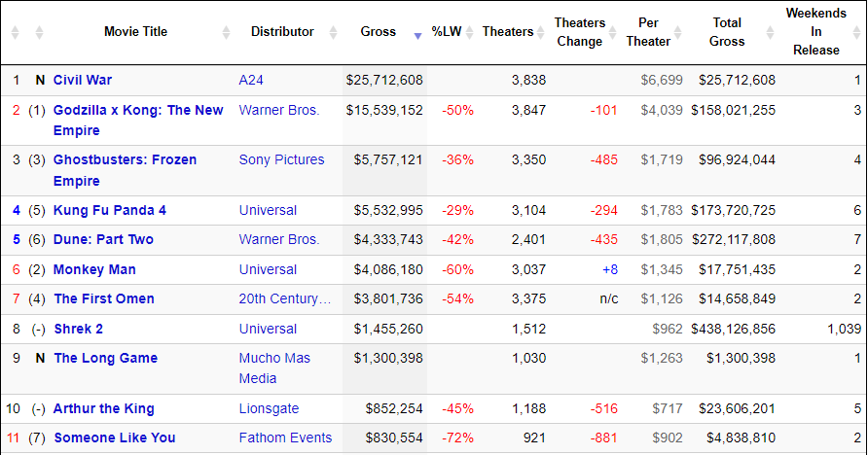Viewport: 868px width, 455px height.
Task: Open Universal link in Kung Fu Panda row
Action: 268,211
